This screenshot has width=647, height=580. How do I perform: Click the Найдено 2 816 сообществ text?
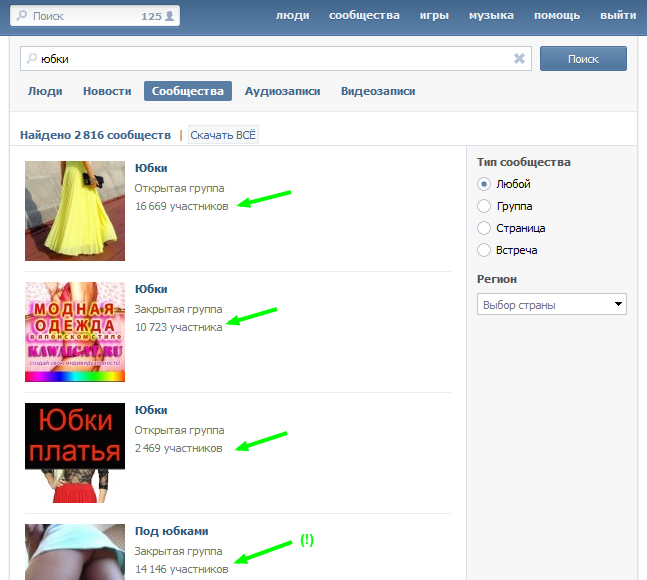[x=95, y=135]
